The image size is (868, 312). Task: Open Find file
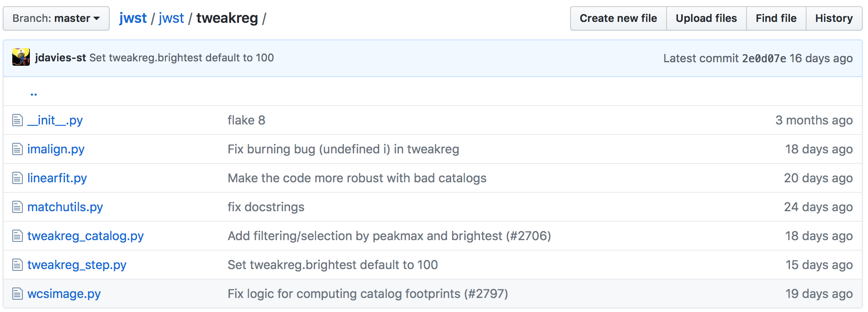(776, 18)
